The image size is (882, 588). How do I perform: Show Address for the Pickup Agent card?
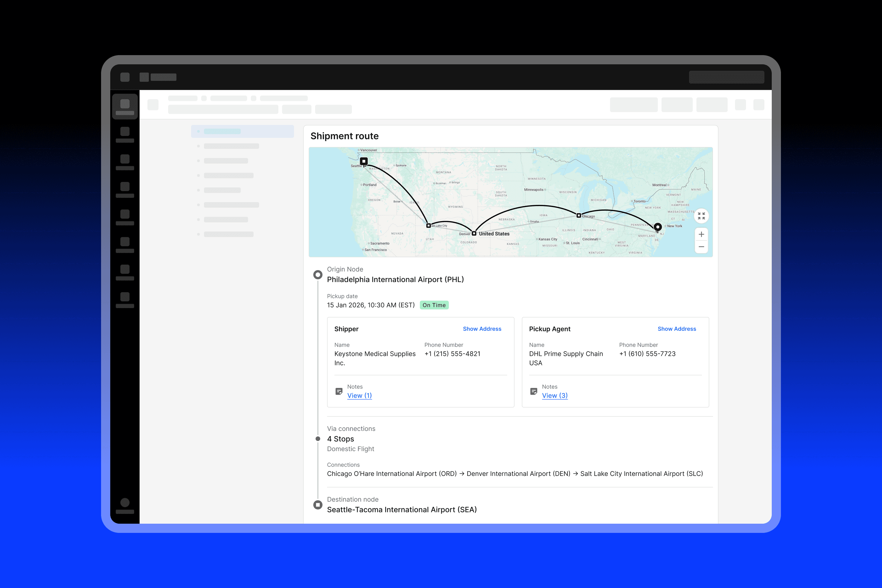(677, 329)
